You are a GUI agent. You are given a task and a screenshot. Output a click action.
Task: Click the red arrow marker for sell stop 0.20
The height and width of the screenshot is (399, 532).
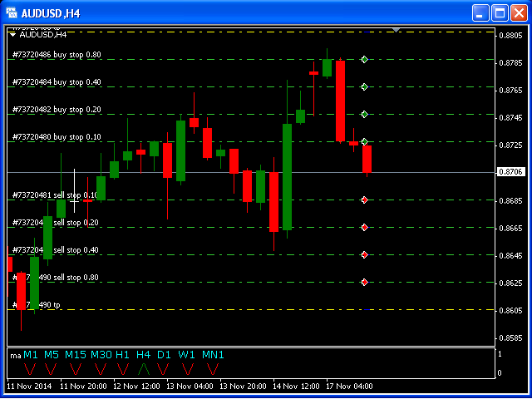click(364, 227)
